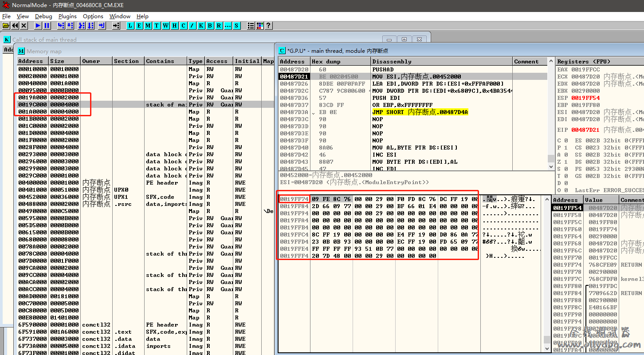Click Access column header in Memory map

[219, 61]
